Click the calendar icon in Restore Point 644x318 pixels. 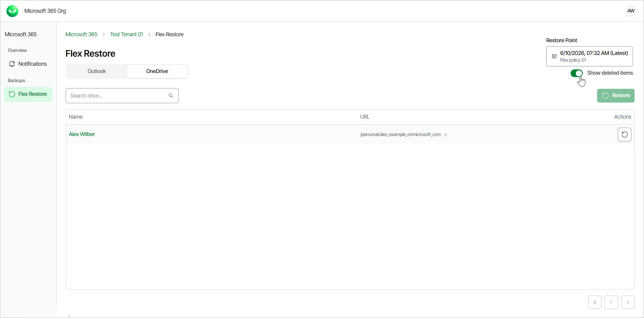554,56
